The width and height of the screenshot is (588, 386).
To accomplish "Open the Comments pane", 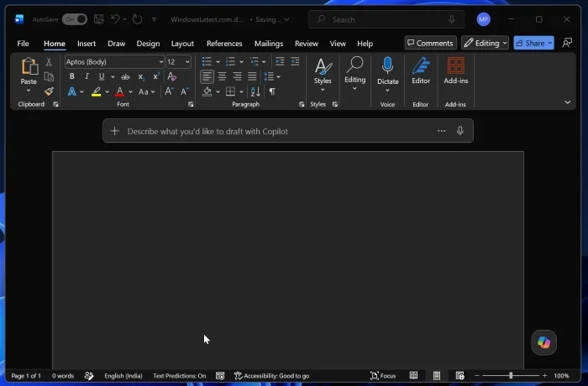I will pyautogui.click(x=430, y=43).
